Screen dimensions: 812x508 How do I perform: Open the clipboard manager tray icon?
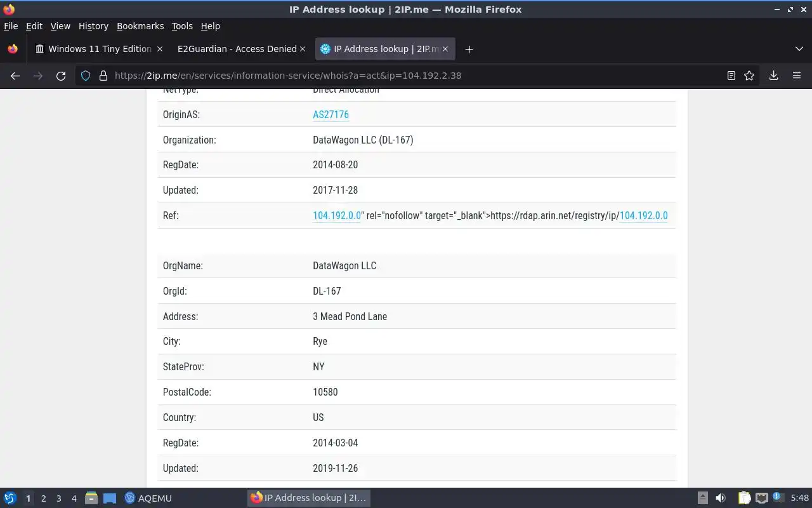744,498
